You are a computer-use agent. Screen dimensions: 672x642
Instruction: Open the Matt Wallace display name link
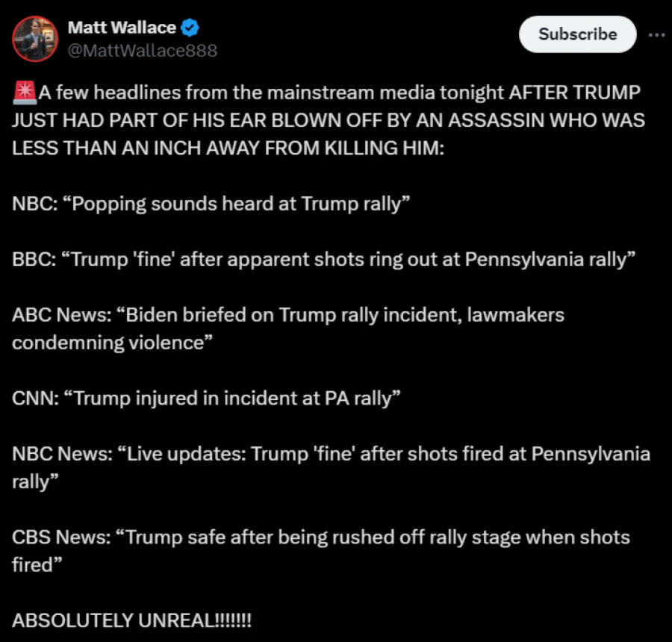pos(122,28)
